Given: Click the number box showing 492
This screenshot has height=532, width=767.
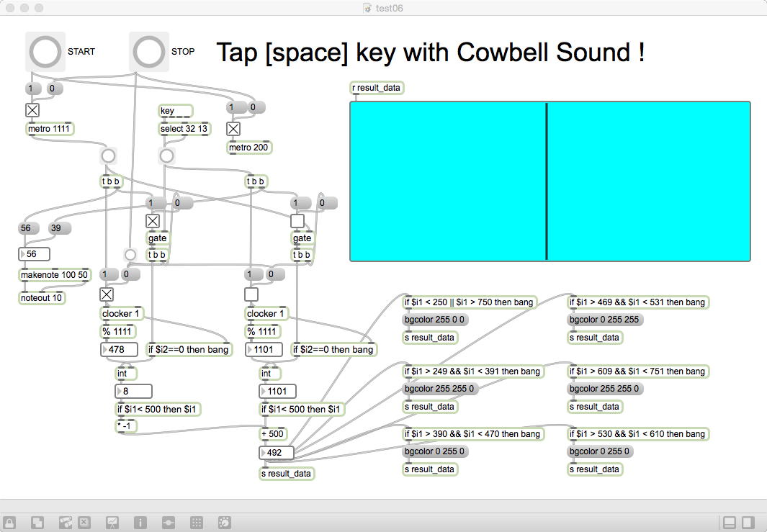Looking at the screenshot, I should 277,453.
